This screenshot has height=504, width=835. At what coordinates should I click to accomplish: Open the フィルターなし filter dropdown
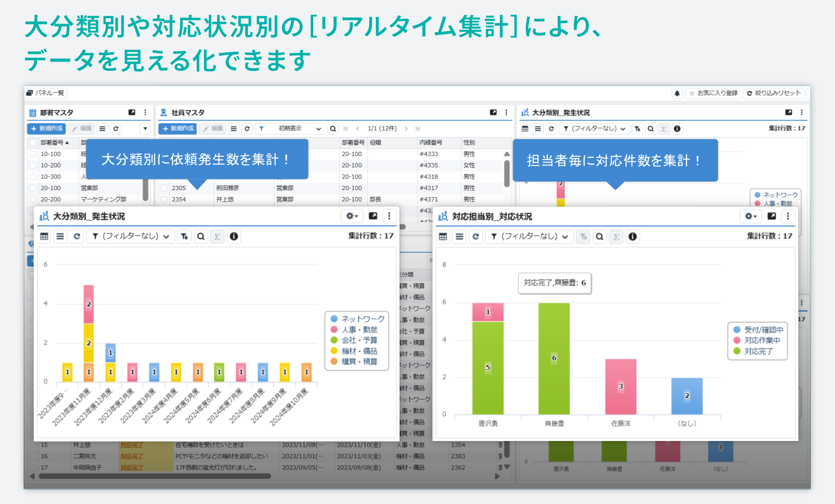pos(130,236)
